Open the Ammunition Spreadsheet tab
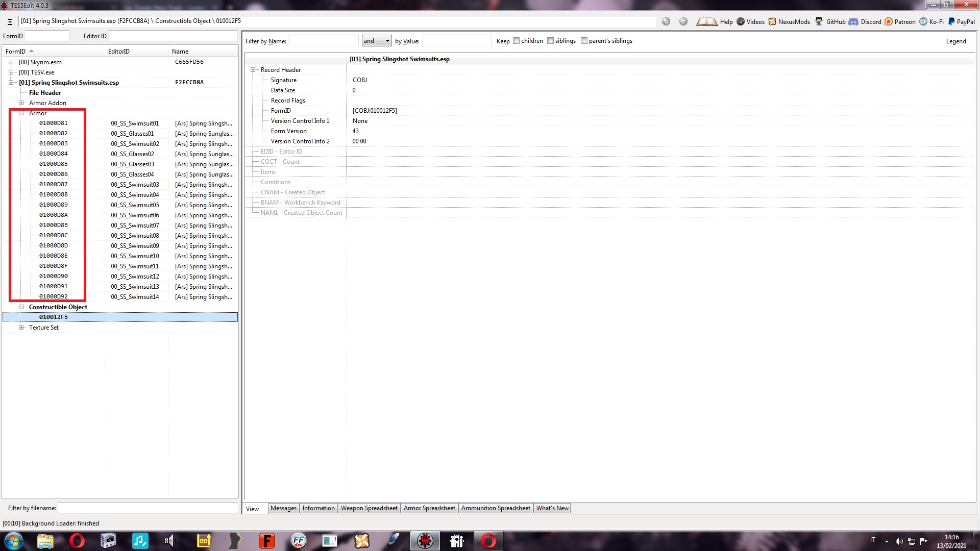The image size is (980, 551). (496, 508)
